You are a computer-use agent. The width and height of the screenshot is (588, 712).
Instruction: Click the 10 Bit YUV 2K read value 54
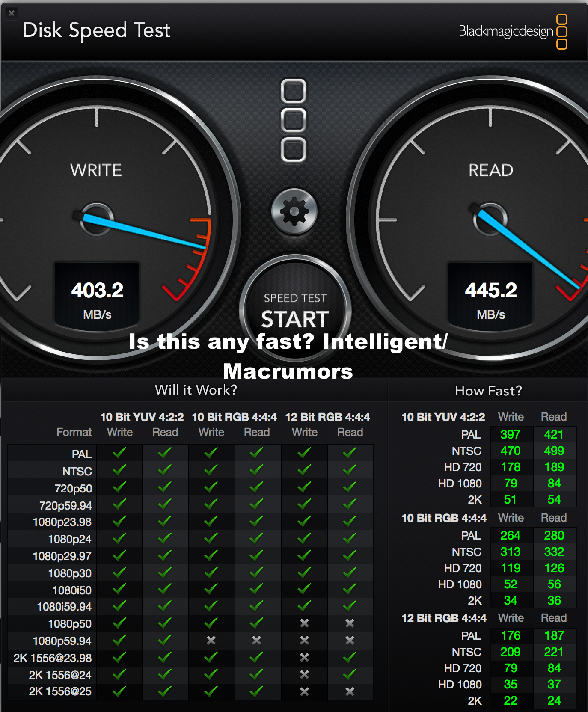tap(554, 500)
